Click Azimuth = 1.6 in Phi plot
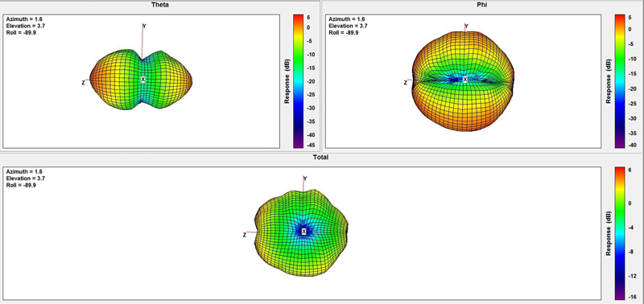 coord(346,18)
